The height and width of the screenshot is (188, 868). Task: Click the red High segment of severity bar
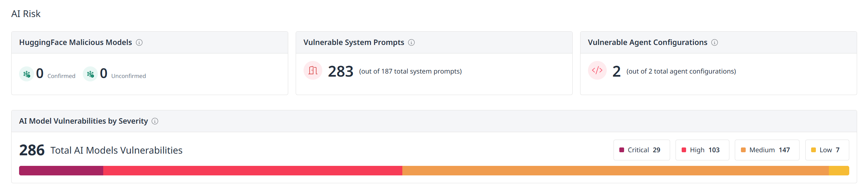[252, 171]
